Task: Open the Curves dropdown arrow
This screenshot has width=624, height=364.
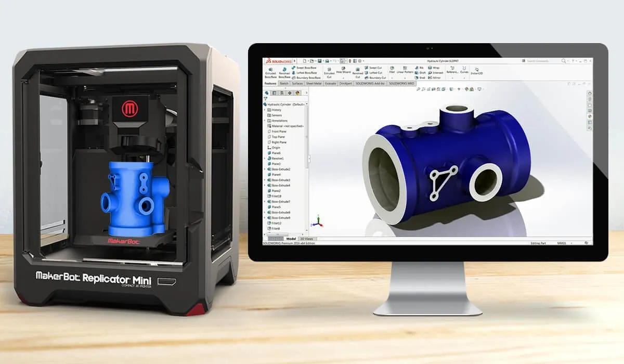Action: click(464, 78)
